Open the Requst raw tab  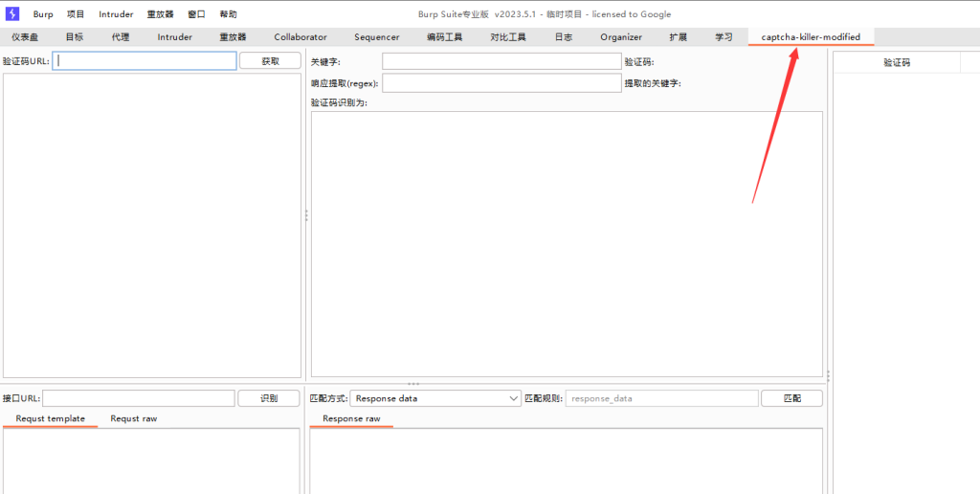pyautogui.click(x=134, y=418)
